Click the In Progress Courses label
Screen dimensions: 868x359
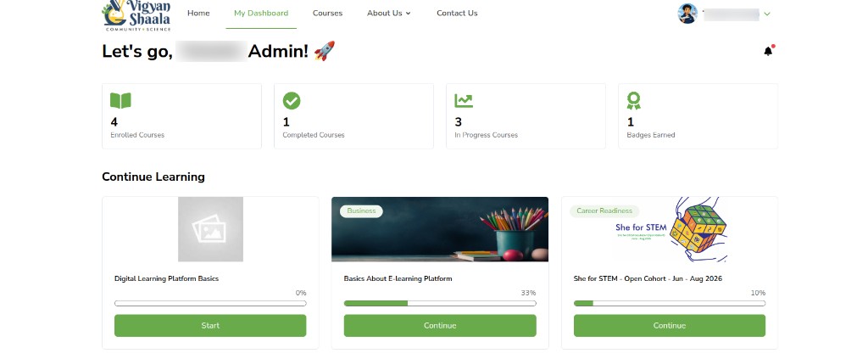[486, 135]
